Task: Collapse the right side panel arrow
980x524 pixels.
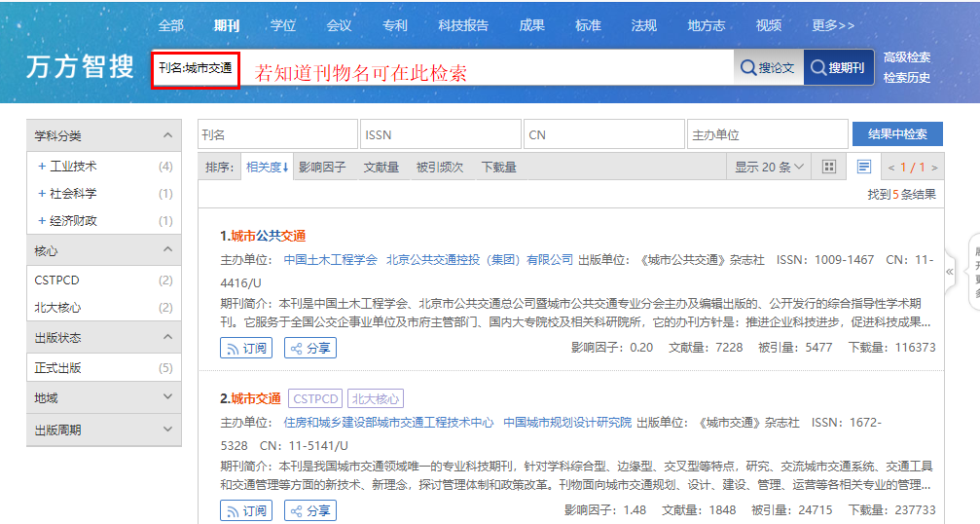Action: point(950,272)
